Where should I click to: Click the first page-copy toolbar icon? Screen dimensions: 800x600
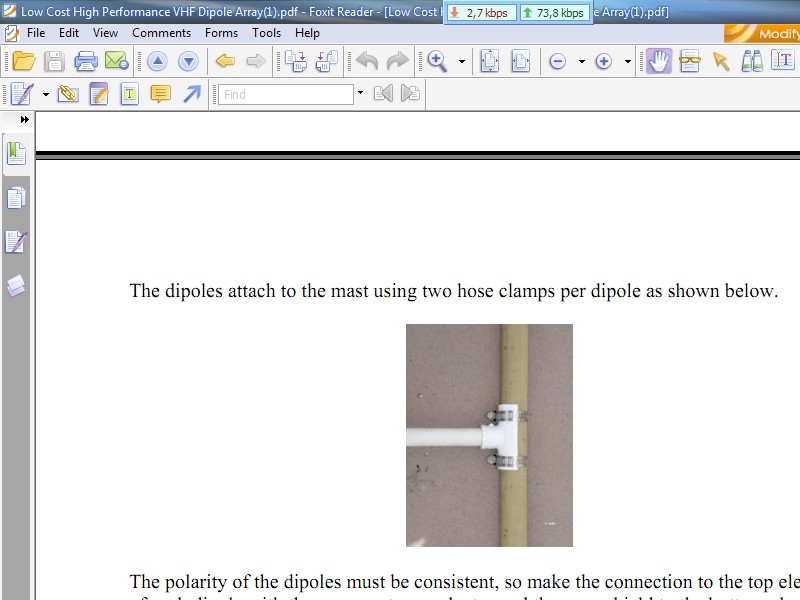click(296, 61)
